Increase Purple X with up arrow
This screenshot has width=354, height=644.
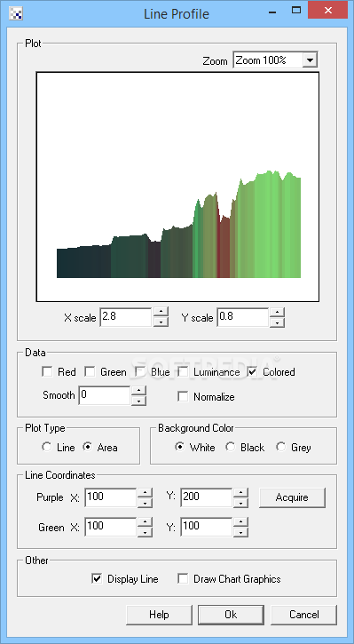click(145, 492)
